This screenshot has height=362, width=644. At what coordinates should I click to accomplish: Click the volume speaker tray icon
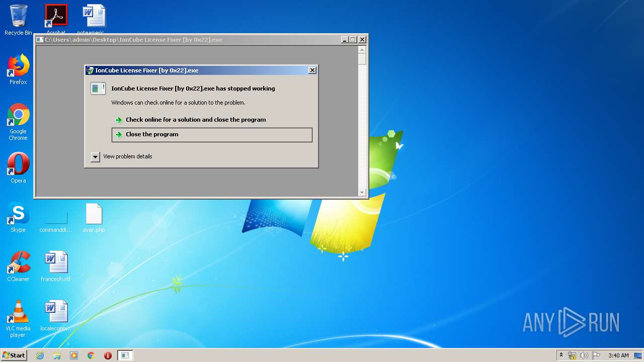(x=584, y=355)
